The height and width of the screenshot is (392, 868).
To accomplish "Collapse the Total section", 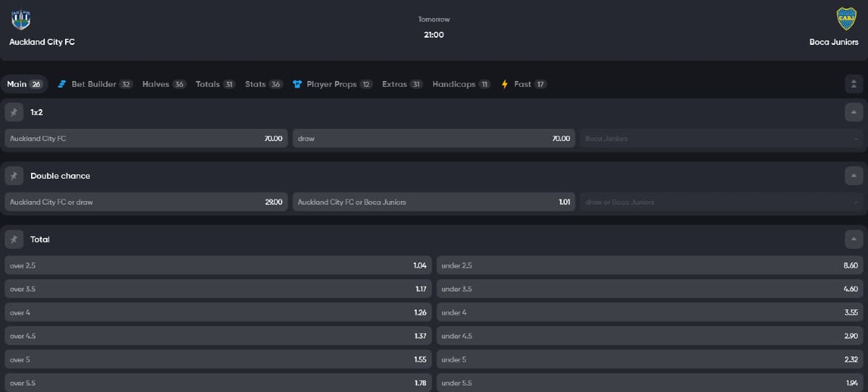I will [x=854, y=239].
